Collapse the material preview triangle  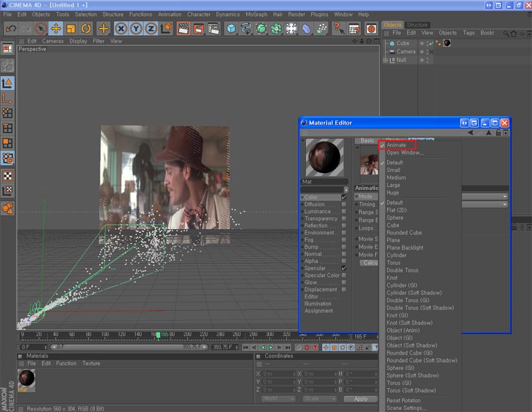[x=303, y=140]
